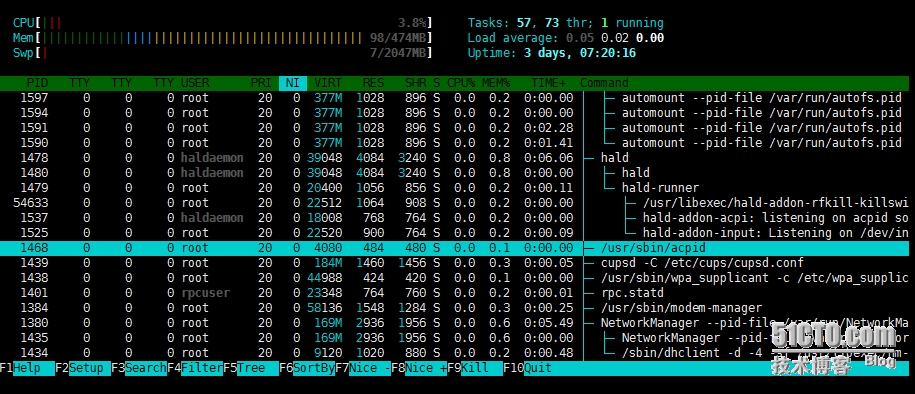
Task: Select automount row with PID 1597
Action: [x=455, y=98]
